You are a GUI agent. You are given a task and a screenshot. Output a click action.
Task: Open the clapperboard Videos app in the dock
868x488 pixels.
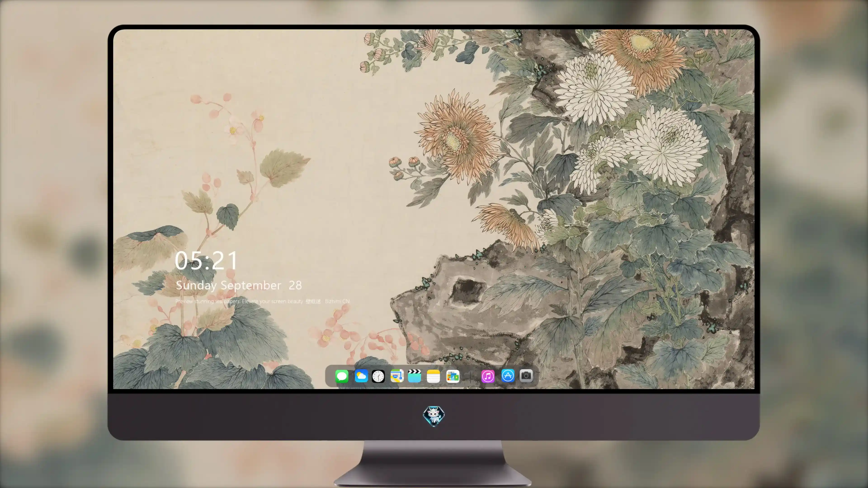pos(415,376)
